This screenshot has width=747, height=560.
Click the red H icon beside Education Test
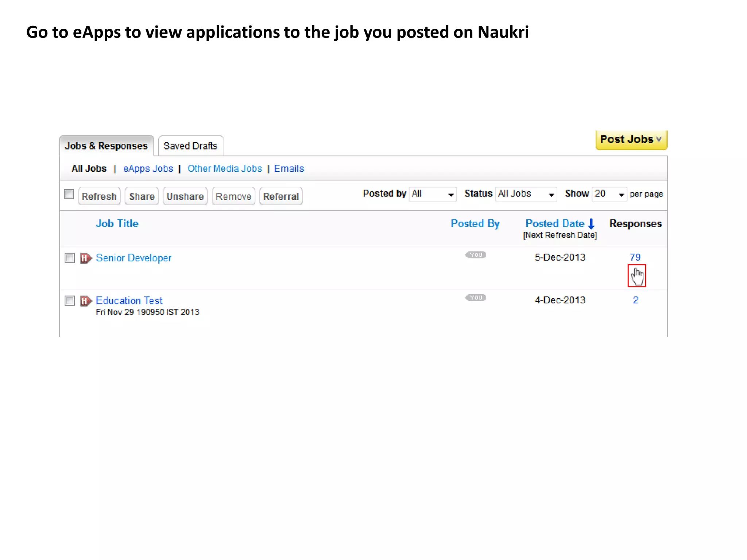click(x=86, y=301)
